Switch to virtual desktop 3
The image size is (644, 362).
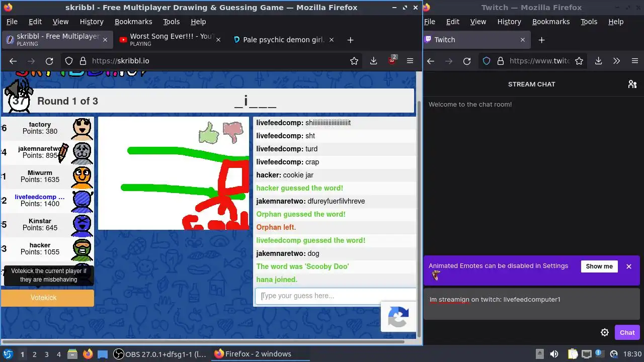coord(46,354)
